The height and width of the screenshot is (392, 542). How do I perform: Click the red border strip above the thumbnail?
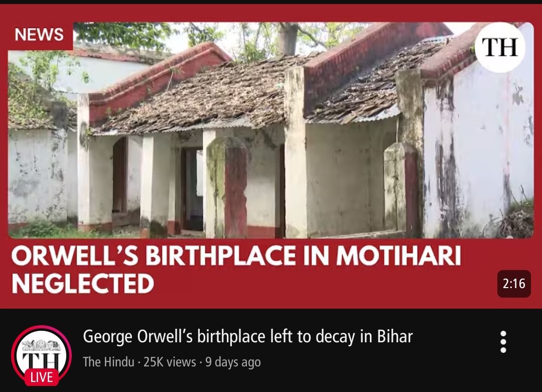271,13
